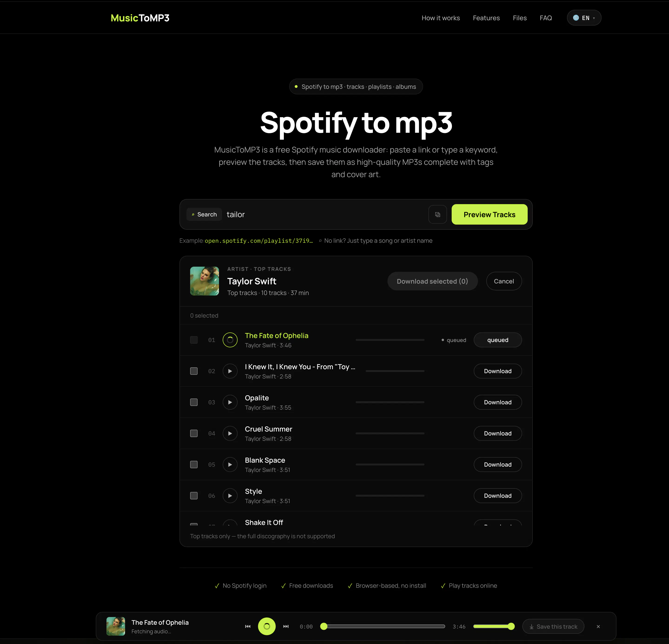
Task: Adjust the player volume slider
Action: click(493, 626)
